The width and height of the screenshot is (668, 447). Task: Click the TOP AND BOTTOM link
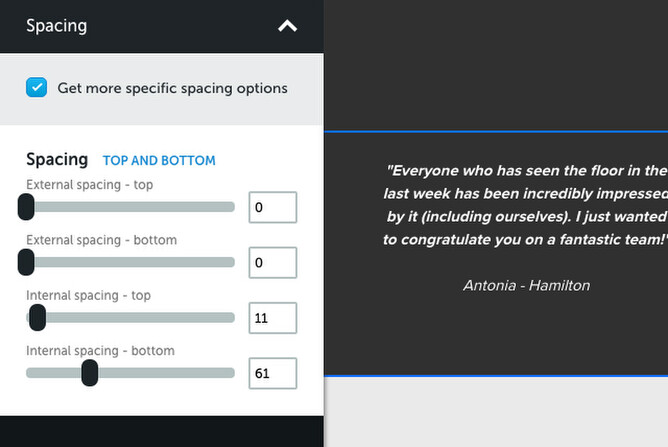(x=159, y=160)
